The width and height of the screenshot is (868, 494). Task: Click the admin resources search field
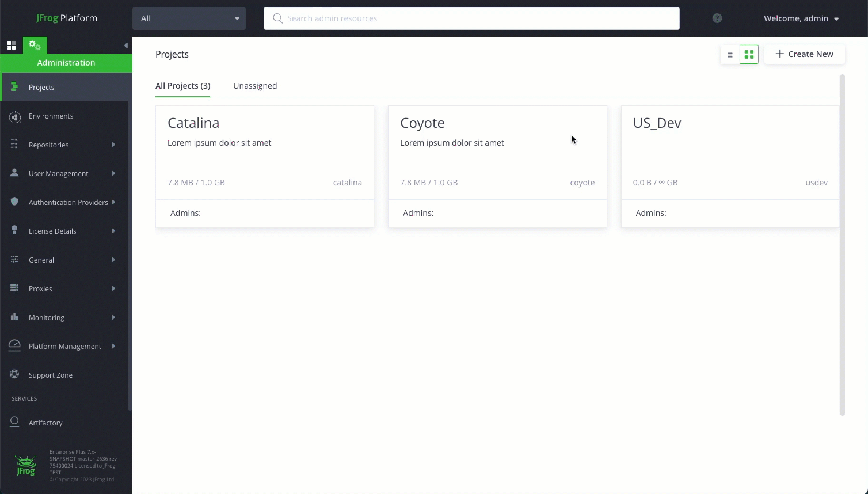pyautogui.click(x=471, y=18)
